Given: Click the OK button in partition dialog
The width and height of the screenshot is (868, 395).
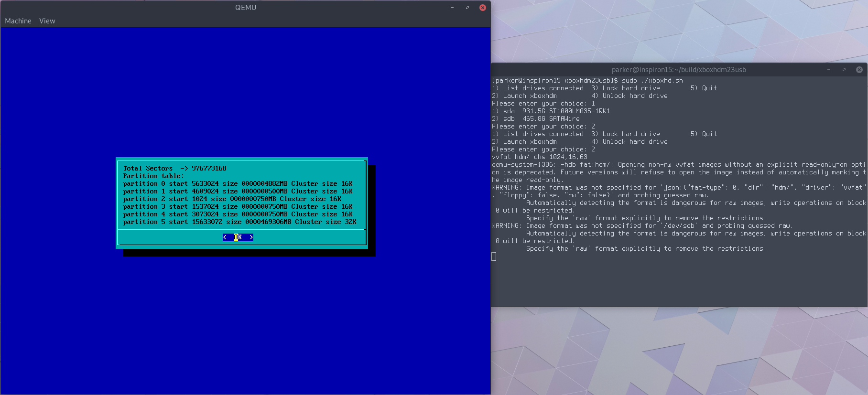Looking at the screenshot, I should pos(238,237).
